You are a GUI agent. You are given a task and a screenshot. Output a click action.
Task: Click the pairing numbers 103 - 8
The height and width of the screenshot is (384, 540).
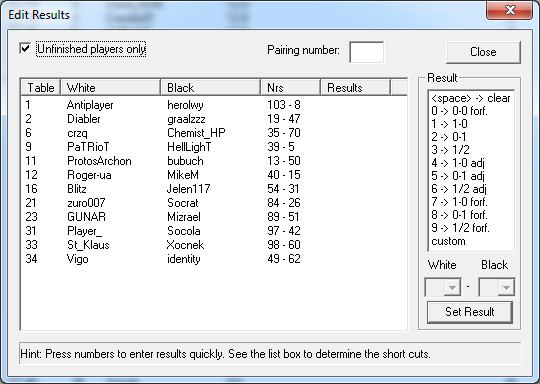(284, 105)
